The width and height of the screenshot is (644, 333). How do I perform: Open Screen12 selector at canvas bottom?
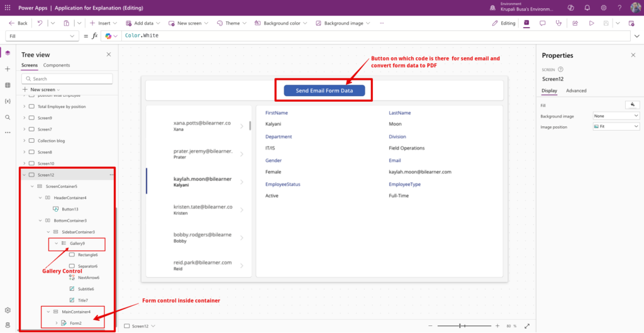pos(140,326)
